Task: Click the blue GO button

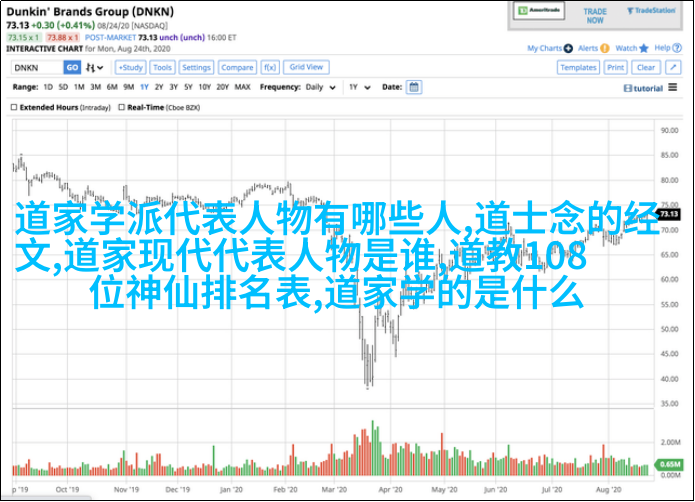Action: click(x=72, y=68)
